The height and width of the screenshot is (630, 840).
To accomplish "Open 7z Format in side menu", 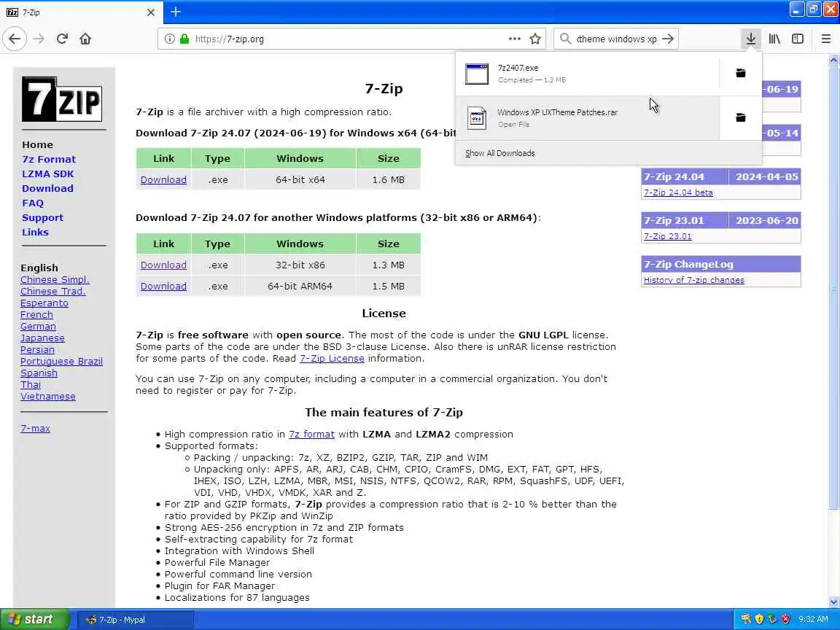I will pos(49,159).
